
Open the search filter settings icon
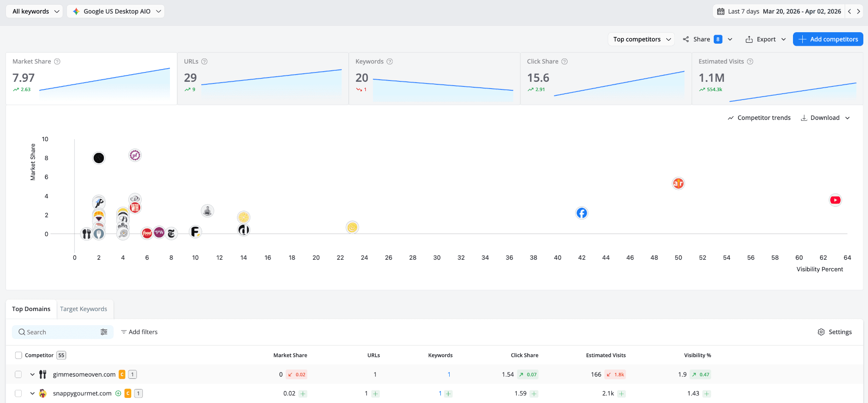(x=104, y=332)
